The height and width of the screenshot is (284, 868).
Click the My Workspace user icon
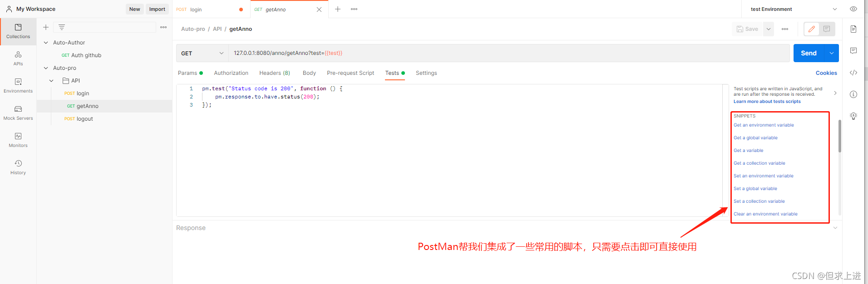9,9
